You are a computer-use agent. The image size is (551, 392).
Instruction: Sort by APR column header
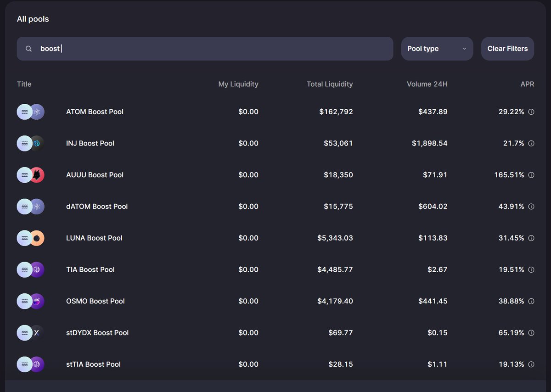[x=528, y=84]
